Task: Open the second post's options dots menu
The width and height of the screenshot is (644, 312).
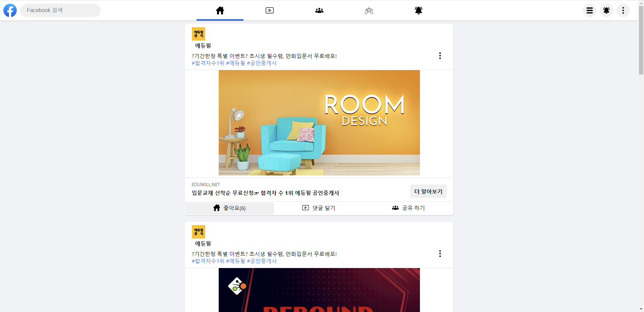Action: click(x=440, y=254)
